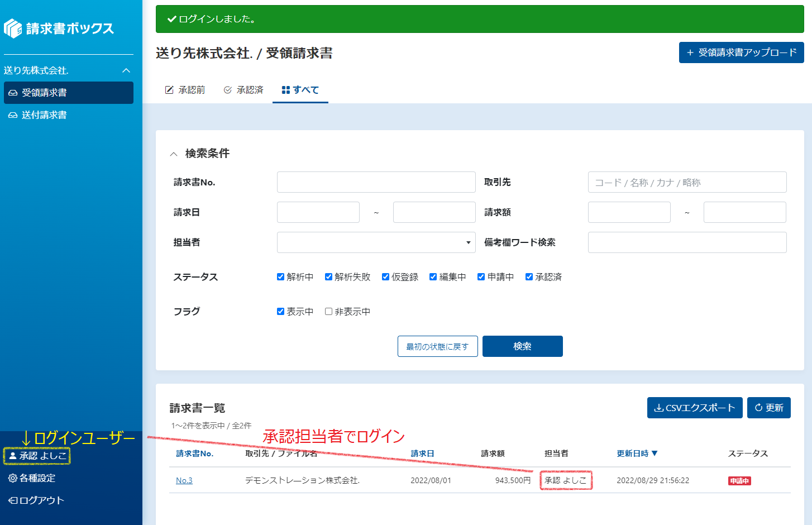Open invoice link No.3
The width and height of the screenshot is (812, 525).
184,480
